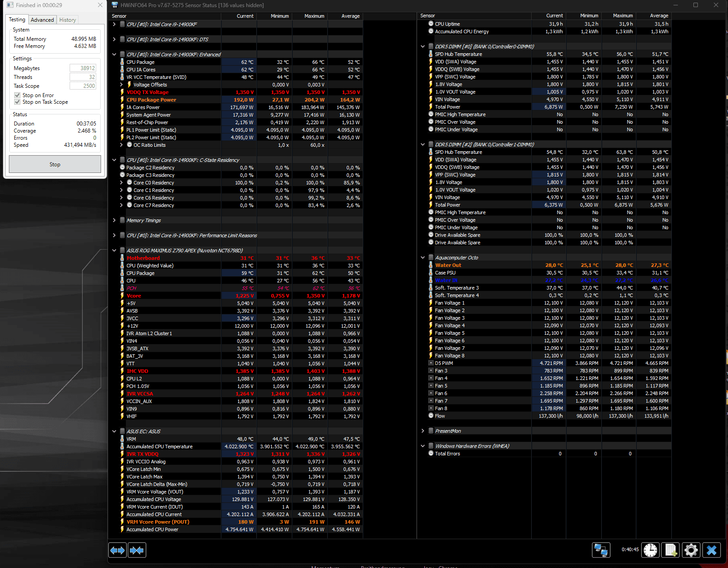Expand the OC Ratio Limits row
728x568 pixels.
coord(121,145)
